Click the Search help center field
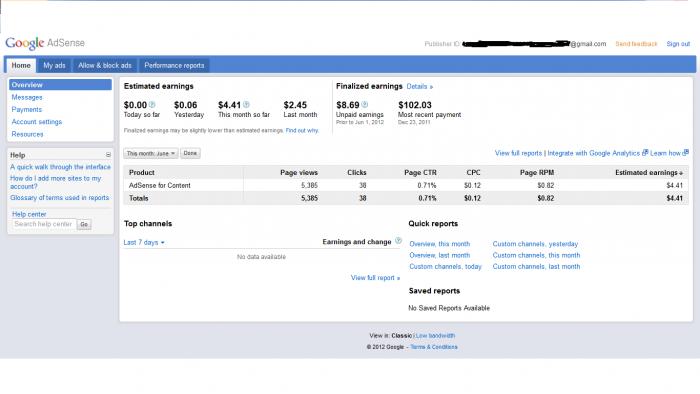The height and width of the screenshot is (394, 700). tap(44, 224)
